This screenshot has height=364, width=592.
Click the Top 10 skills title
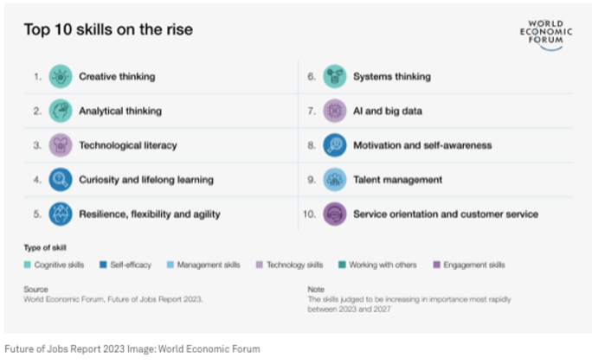(108, 30)
